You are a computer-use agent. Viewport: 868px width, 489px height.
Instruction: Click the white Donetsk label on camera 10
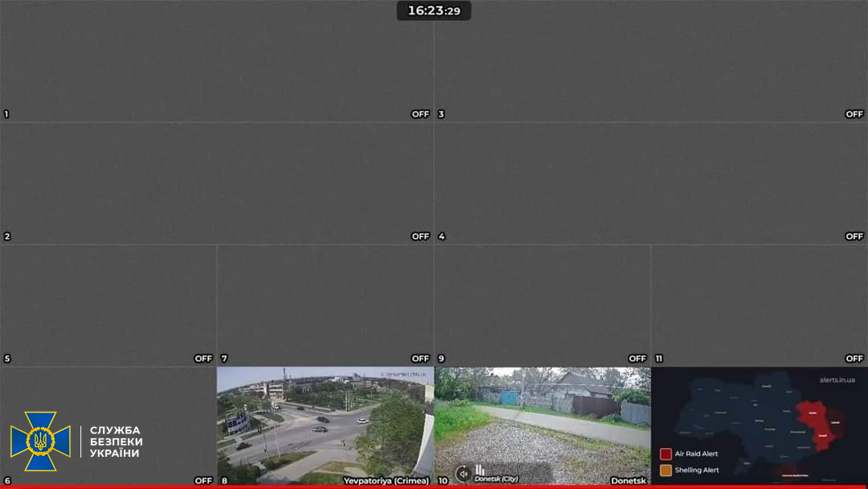click(x=628, y=481)
